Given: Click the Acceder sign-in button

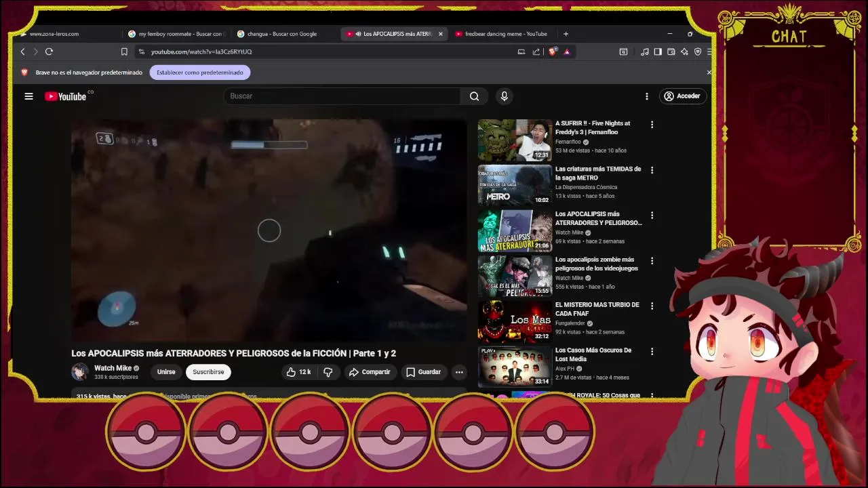Looking at the screenshot, I should (x=683, y=96).
